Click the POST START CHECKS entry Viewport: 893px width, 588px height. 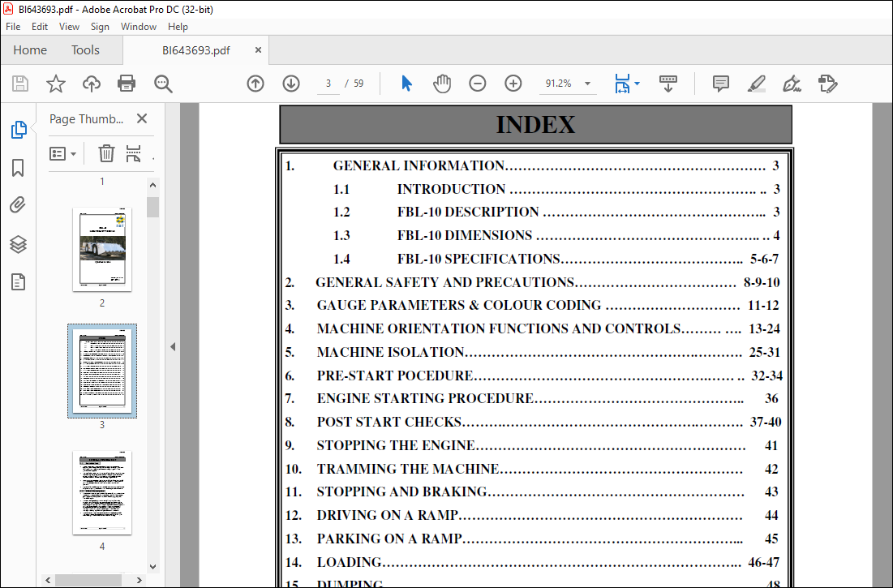[389, 422]
